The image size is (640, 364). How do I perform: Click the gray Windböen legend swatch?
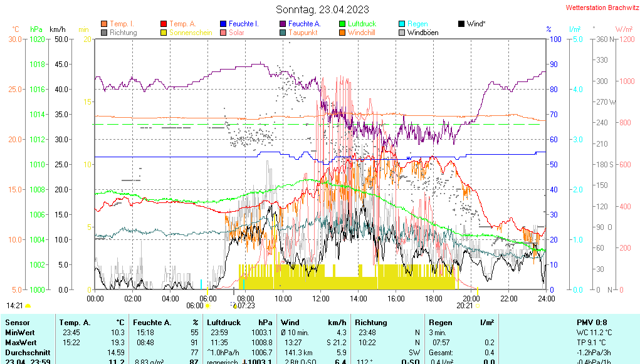pyautogui.click(x=402, y=33)
